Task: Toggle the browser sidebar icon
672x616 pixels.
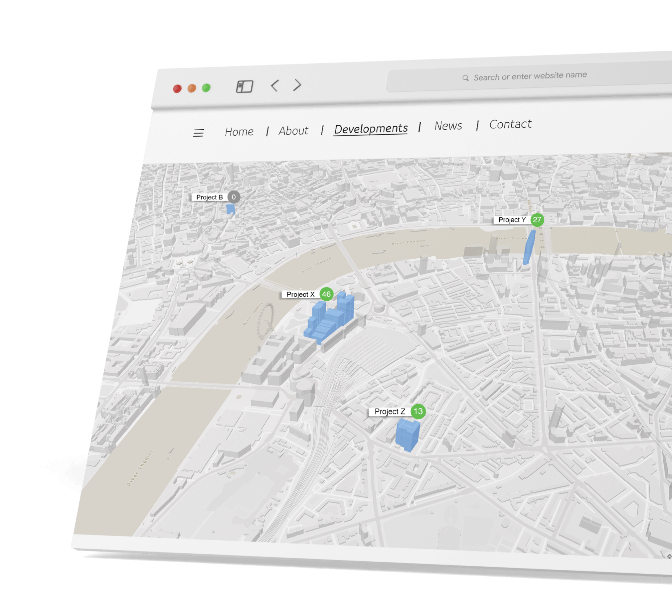Action: pos(245,86)
